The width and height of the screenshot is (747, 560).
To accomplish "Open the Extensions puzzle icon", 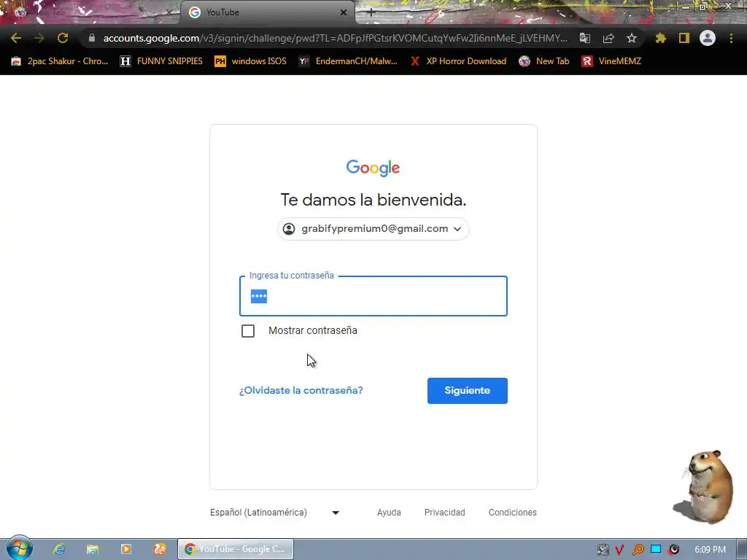I will (x=661, y=38).
